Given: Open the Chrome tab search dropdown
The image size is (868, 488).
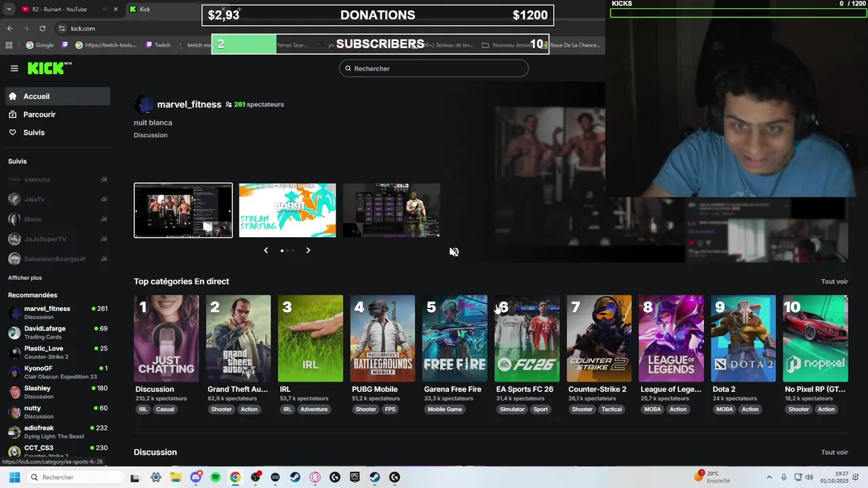Looking at the screenshot, I should [8, 9].
